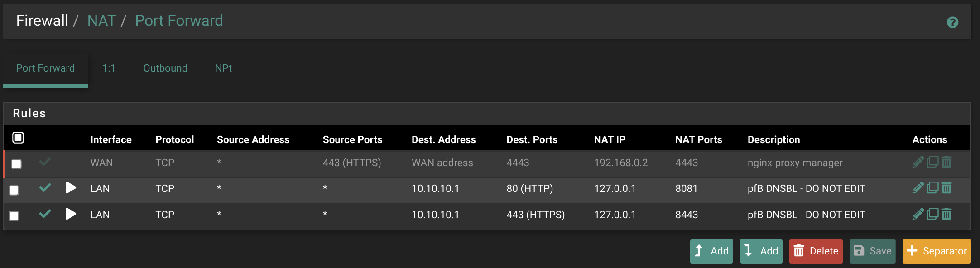Image resolution: width=980 pixels, height=268 pixels.
Task: Edit the nginx-proxy-manager rule with the pencil icon
Action: coord(918,162)
